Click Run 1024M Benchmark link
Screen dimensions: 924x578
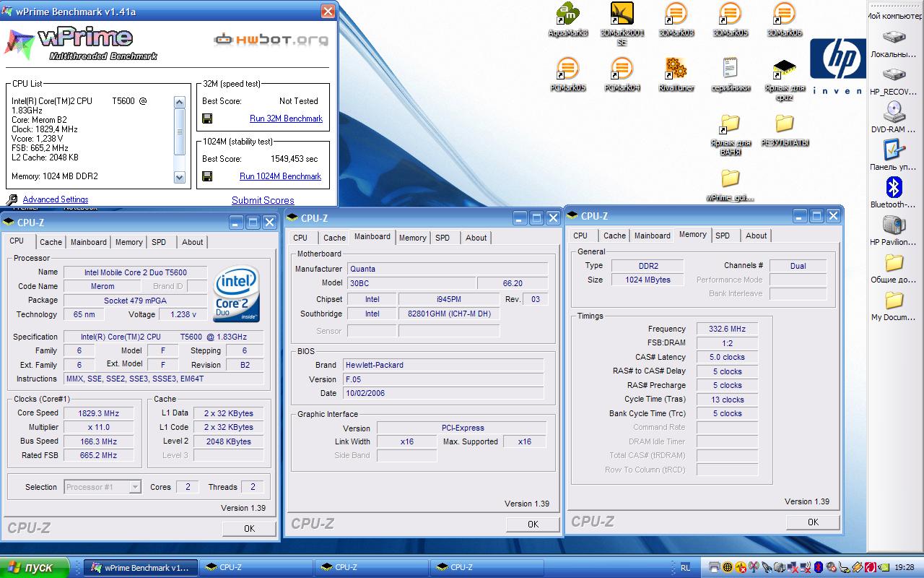pyautogui.click(x=280, y=176)
